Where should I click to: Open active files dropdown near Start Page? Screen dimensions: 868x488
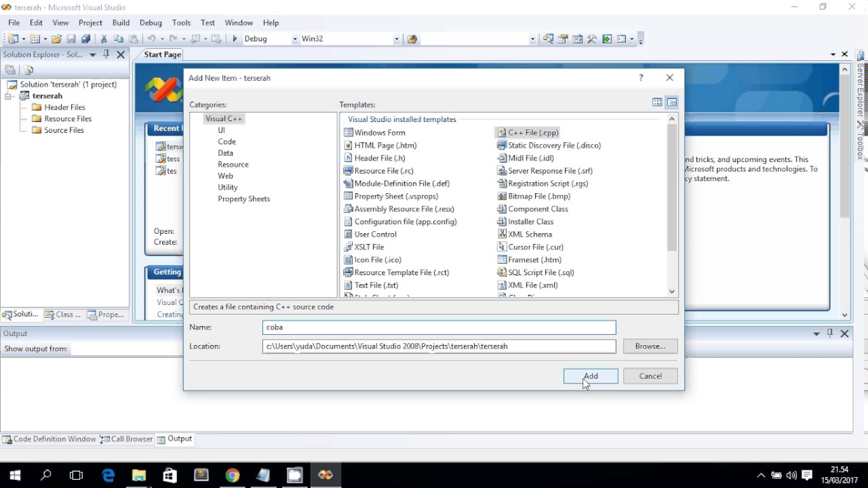pos(833,54)
